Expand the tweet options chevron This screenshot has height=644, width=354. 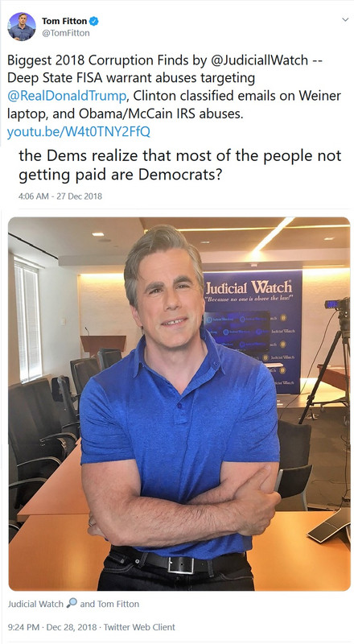(x=345, y=19)
